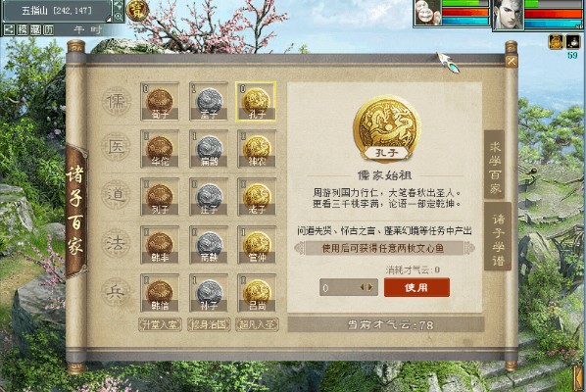Select the bronze 荀子 coin

pyautogui.click(x=160, y=101)
